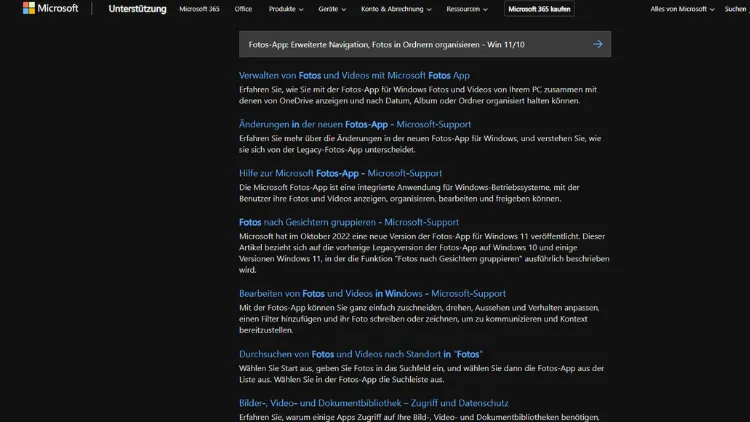
Task: Expand the Produkte dropdown
Action: click(x=286, y=9)
